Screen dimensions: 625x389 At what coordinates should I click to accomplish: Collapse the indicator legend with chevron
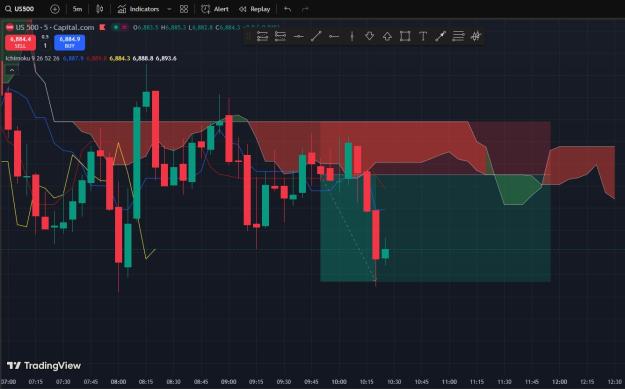click(12, 70)
